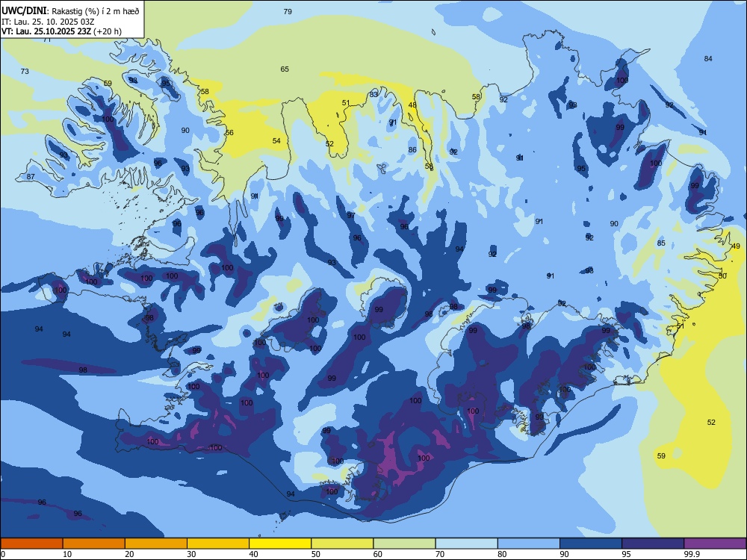Click the legend tick label '50'

[315, 554]
